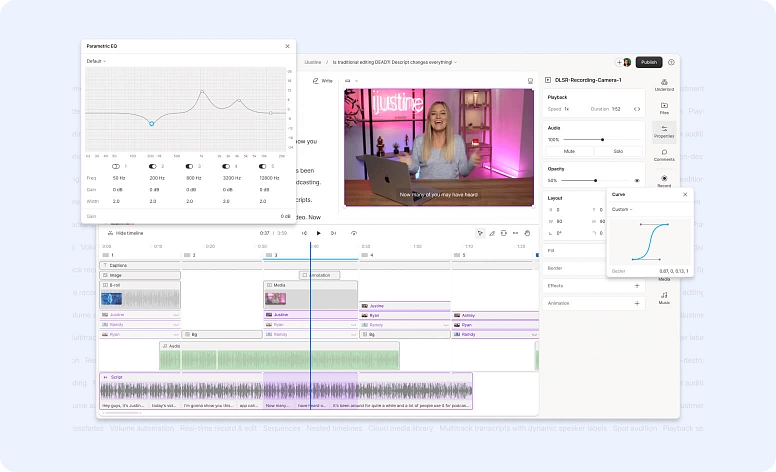Select the arrow selection tool in timeline

[480, 233]
